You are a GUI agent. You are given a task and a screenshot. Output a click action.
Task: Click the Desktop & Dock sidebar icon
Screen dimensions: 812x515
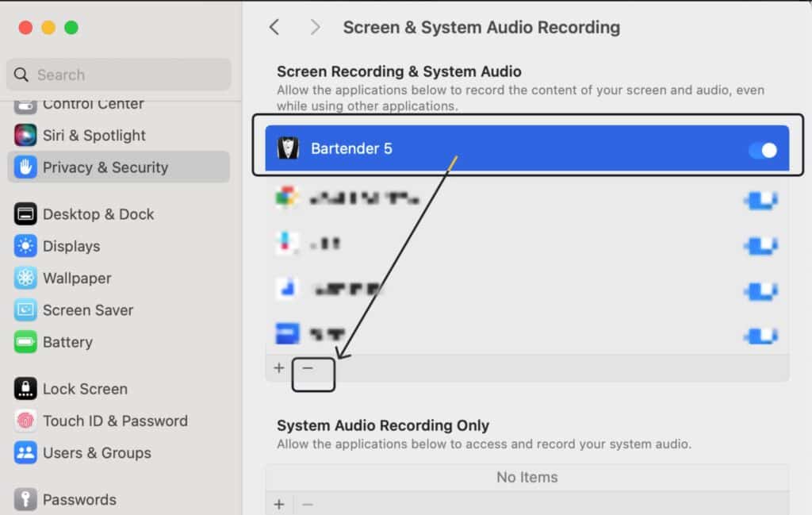(25, 214)
